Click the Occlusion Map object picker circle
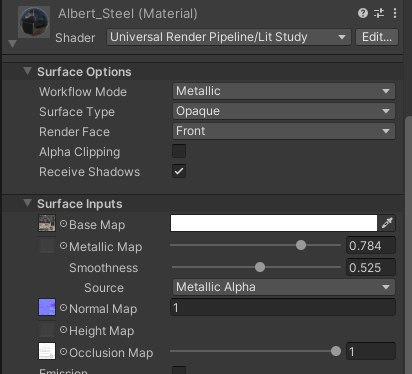Image resolution: width=412 pixels, height=374 pixels. (x=63, y=352)
